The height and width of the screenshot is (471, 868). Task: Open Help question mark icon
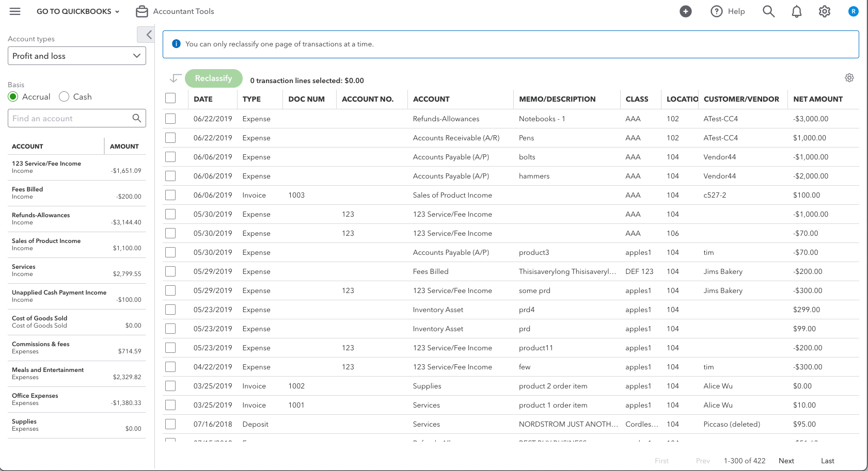tap(717, 11)
